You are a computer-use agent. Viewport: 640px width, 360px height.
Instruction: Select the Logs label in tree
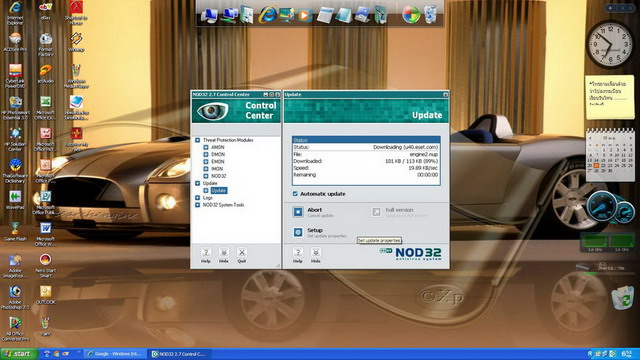[207, 198]
